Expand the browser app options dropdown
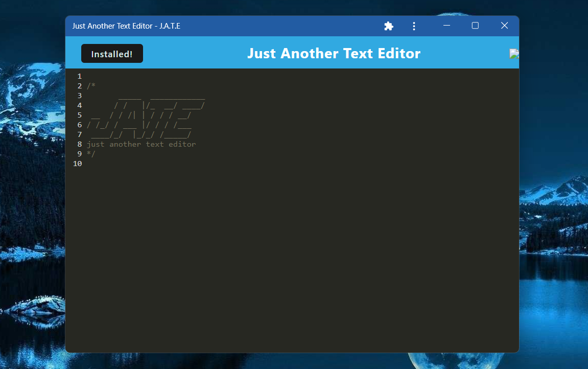Screen dimensions: 588x369 (x=414, y=26)
